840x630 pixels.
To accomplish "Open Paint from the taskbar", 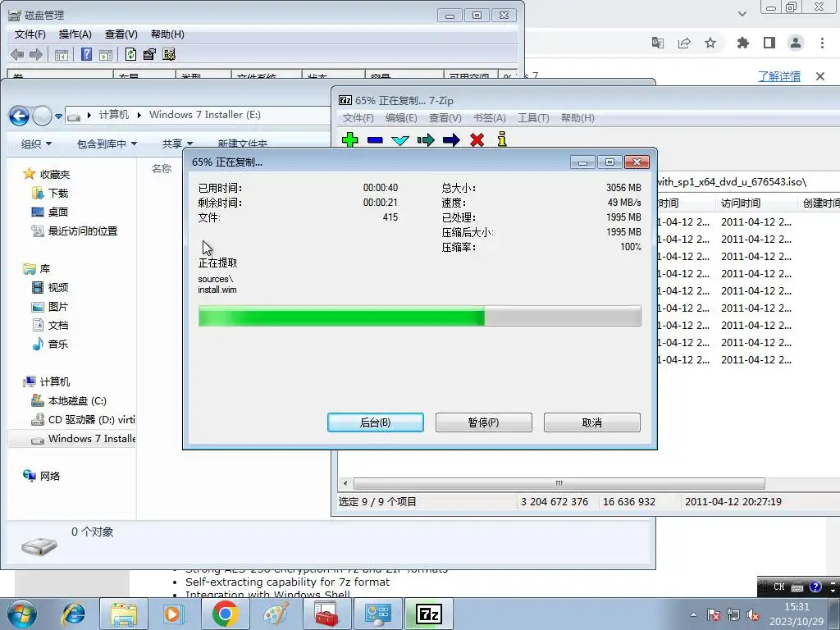I will pos(276,614).
